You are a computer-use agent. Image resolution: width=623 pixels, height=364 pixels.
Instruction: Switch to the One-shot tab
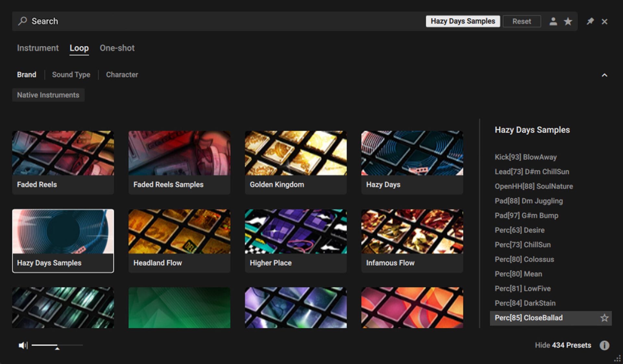tap(117, 48)
